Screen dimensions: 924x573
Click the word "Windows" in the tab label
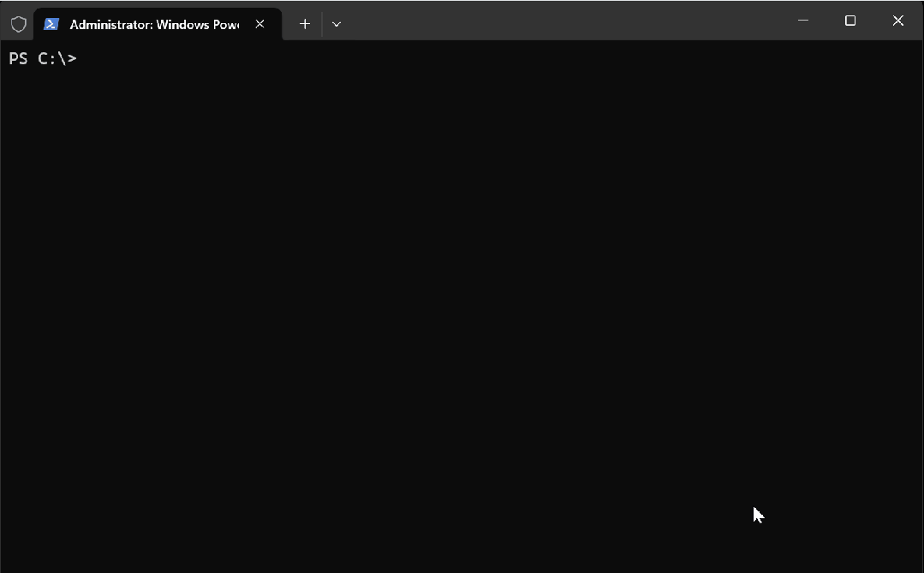181,24
